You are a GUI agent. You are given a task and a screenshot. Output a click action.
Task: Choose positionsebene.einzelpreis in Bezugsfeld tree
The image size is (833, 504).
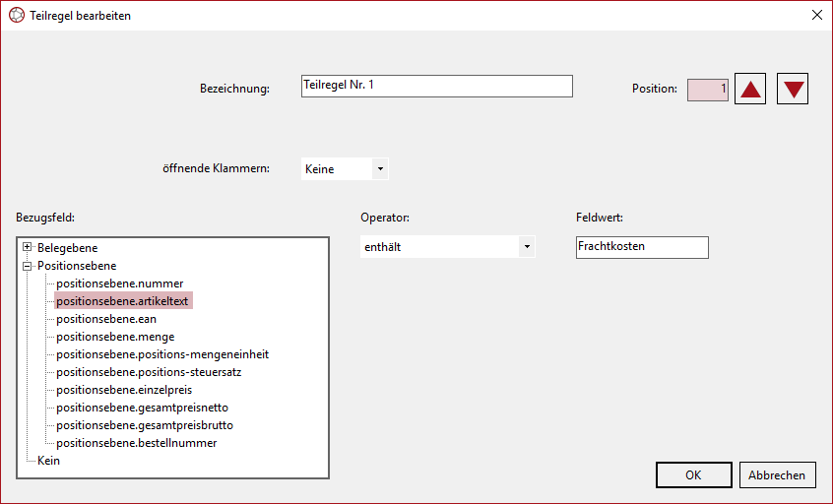pos(124,390)
